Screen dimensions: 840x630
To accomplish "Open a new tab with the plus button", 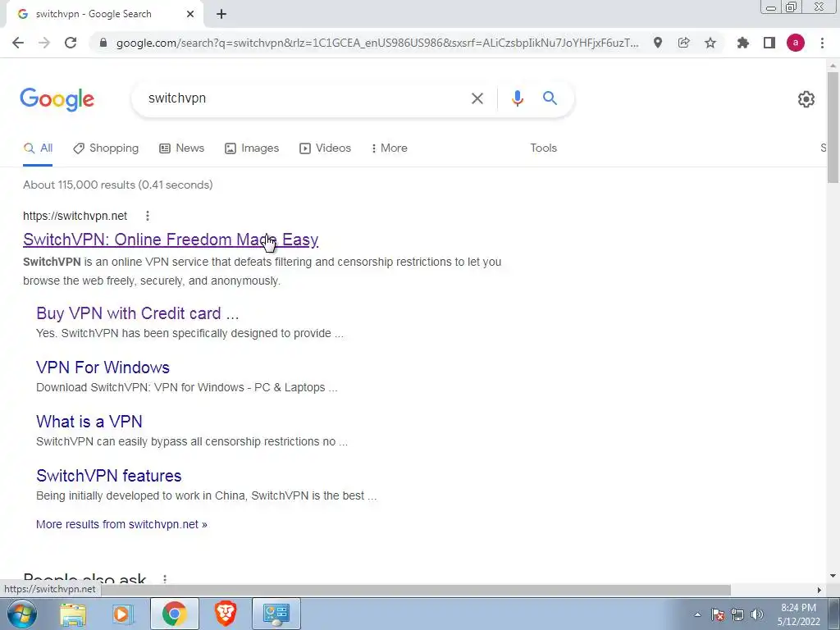I will coord(221,14).
